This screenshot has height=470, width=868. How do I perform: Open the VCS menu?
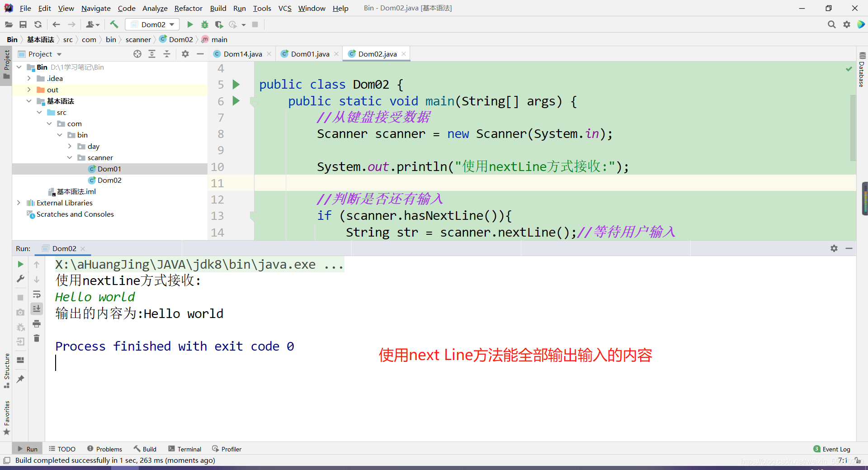click(x=285, y=8)
